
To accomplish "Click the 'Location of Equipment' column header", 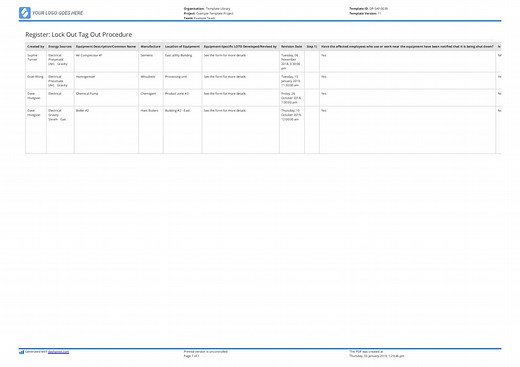I will point(182,47).
